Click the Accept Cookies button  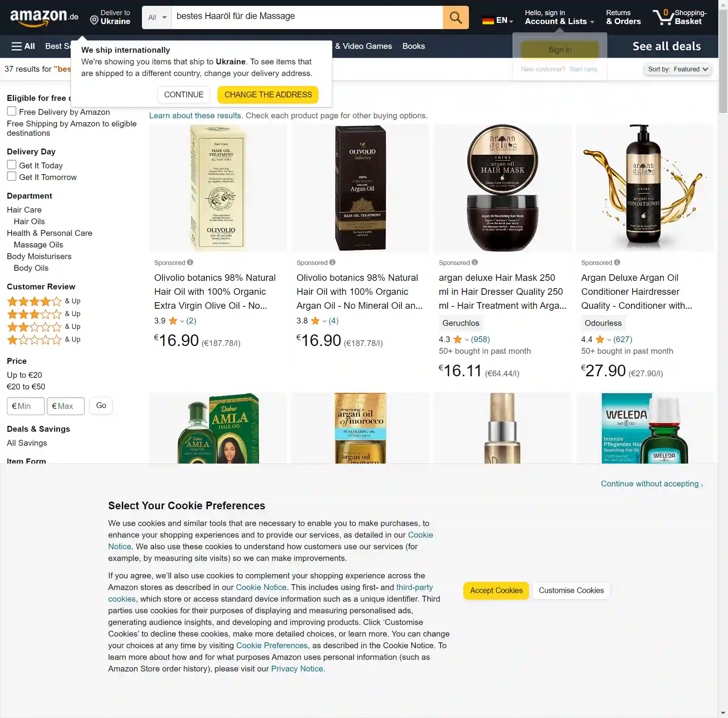coord(496,590)
